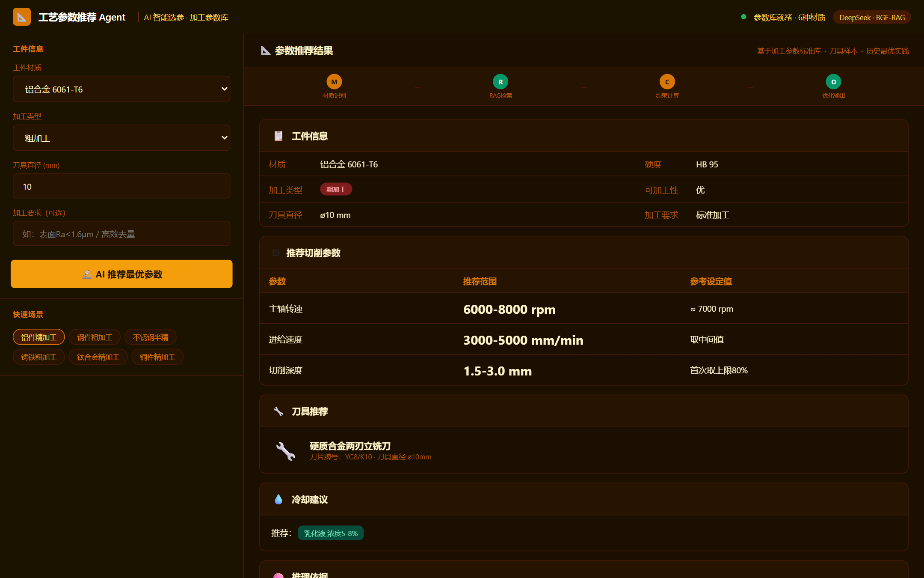Click the ruler icon beside 参数推荐结果
924x578 pixels.
point(266,51)
